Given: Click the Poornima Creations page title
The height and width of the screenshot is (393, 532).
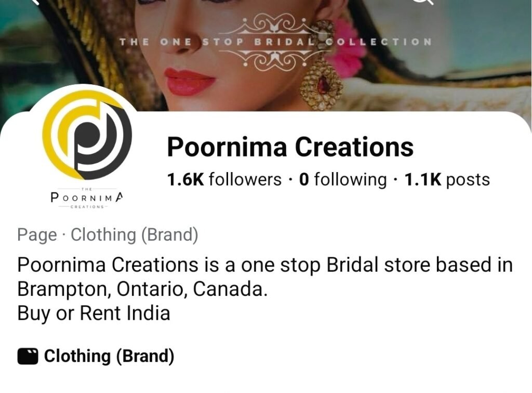Looking at the screenshot, I should pos(290,147).
